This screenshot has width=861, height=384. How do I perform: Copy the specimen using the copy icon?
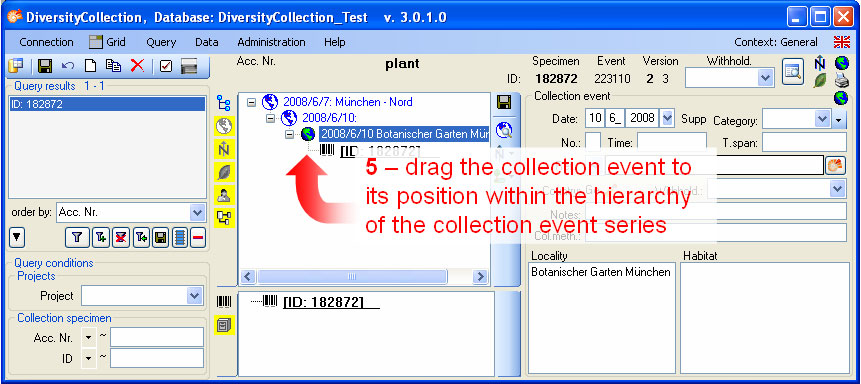tap(113, 66)
